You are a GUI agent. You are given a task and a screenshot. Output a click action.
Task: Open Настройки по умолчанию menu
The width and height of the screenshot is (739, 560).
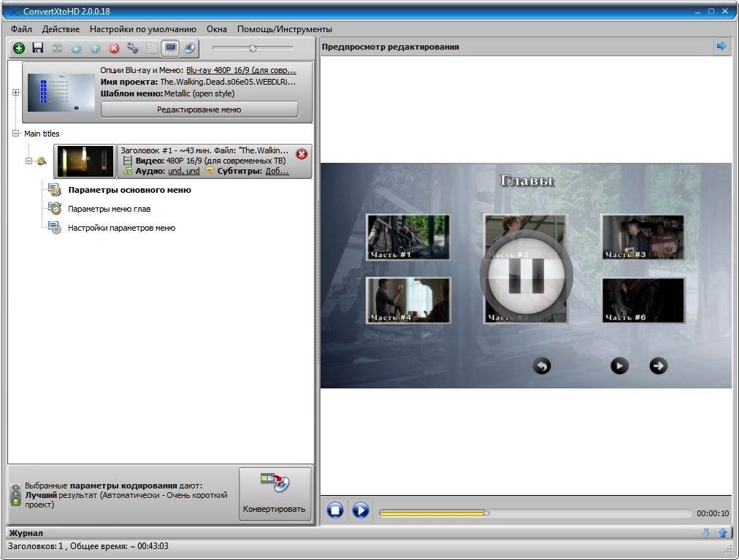point(143,29)
